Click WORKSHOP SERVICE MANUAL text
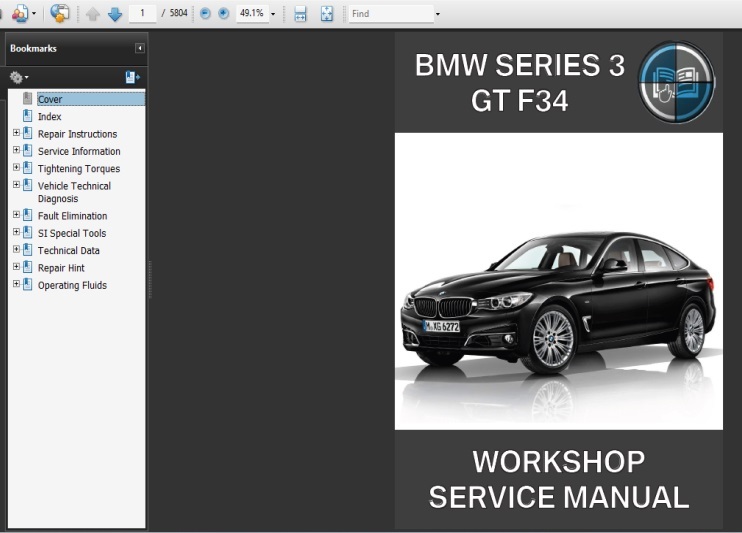This screenshot has height=533, width=742. (558, 479)
